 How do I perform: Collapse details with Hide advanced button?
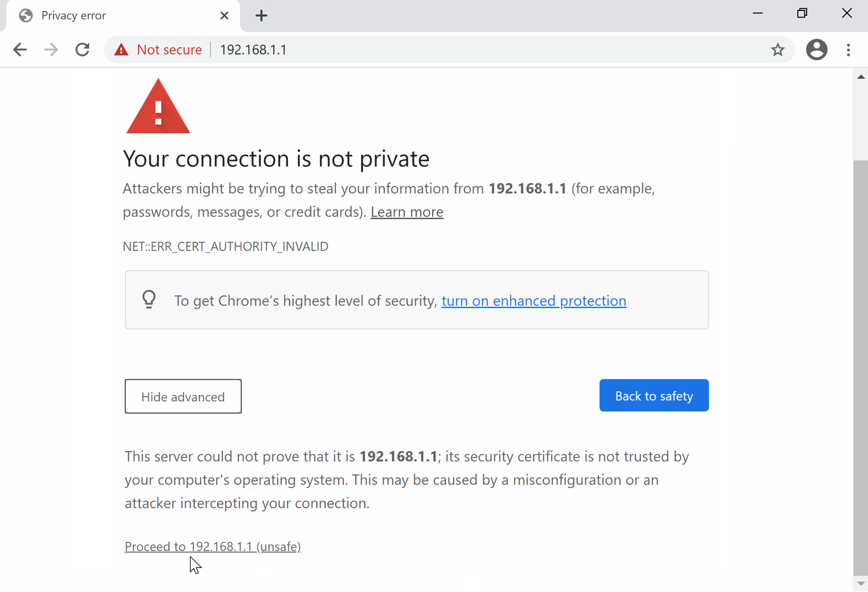pos(183,397)
